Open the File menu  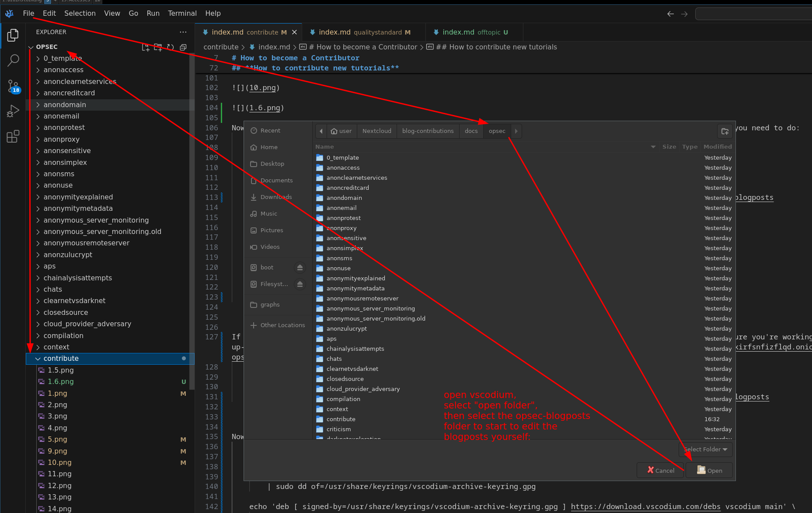(x=28, y=14)
